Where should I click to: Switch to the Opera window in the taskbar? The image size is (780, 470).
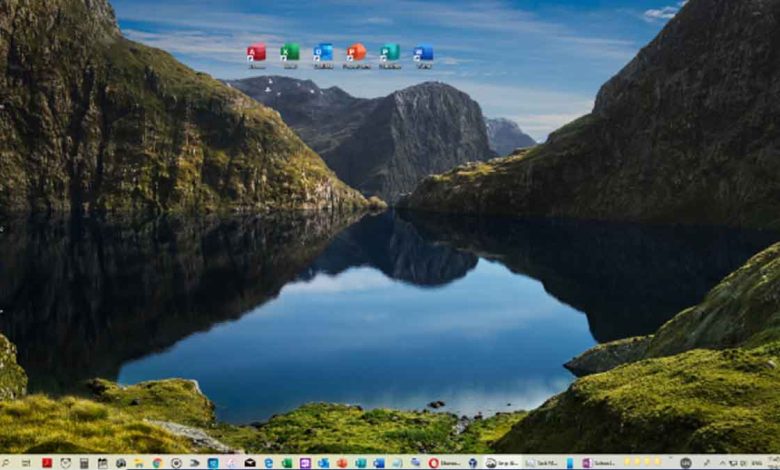444,463
